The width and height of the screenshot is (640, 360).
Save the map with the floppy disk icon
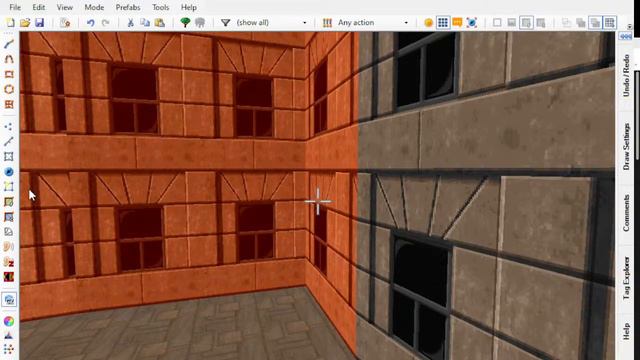[x=39, y=23]
